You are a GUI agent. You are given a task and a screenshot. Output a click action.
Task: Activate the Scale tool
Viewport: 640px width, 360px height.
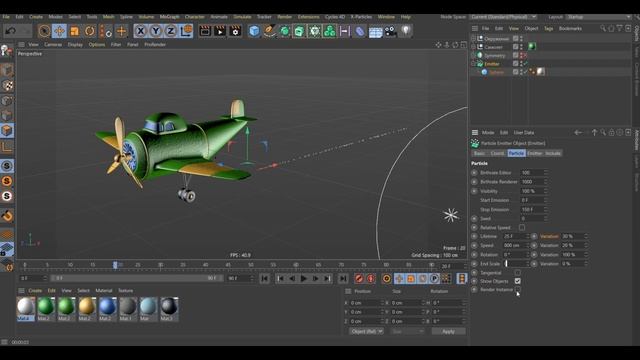pyautogui.click(x=74, y=31)
